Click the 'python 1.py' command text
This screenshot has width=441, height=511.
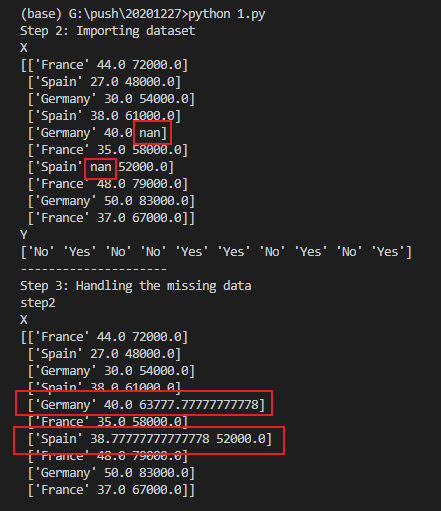(227, 14)
